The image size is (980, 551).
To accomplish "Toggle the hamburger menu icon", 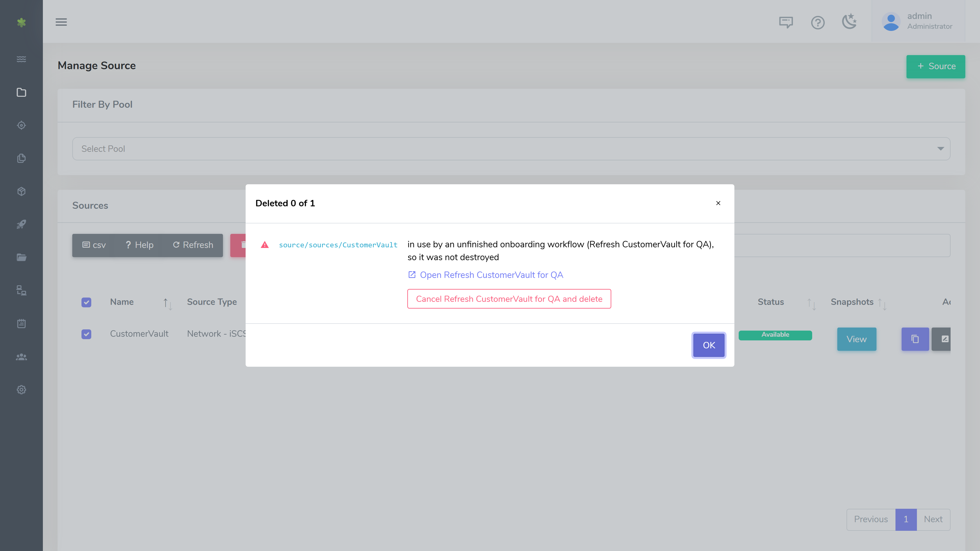I will click(x=61, y=22).
